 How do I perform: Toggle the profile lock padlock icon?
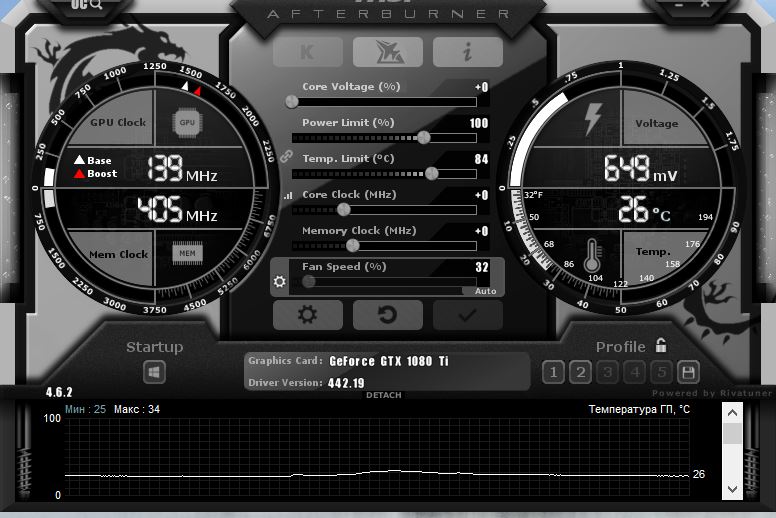661,345
